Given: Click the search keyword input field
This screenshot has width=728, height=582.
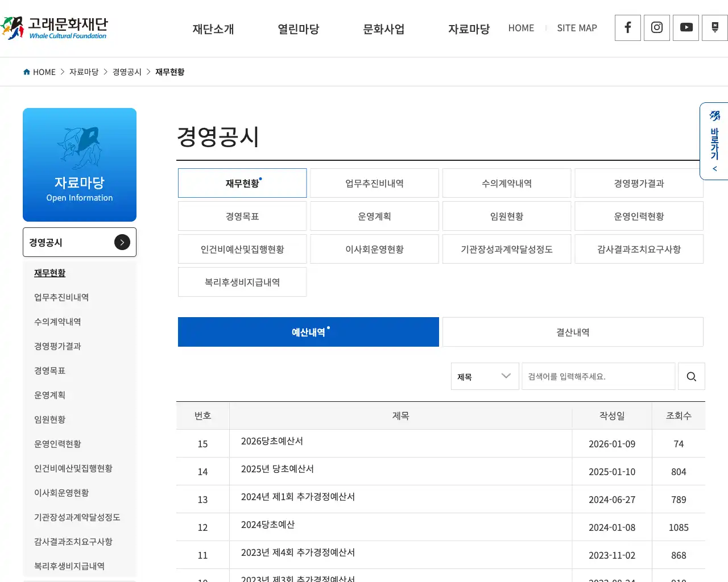Looking at the screenshot, I should coord(598,376).
